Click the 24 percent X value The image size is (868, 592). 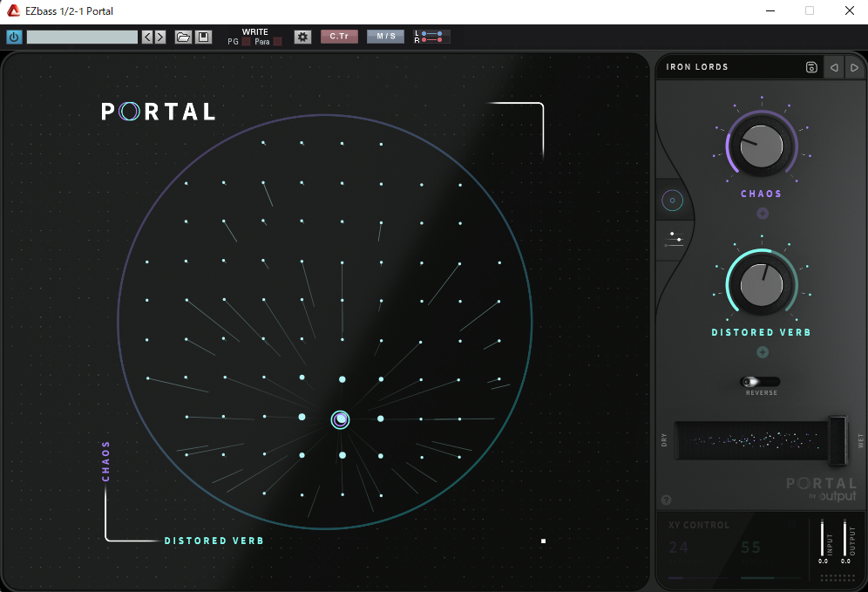click(x=679, y=548)
